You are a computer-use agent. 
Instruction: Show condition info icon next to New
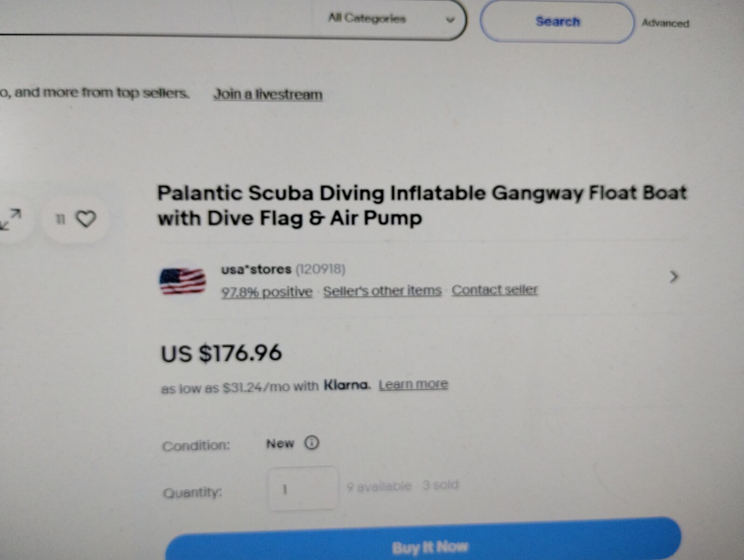click(x=311, y=442)
